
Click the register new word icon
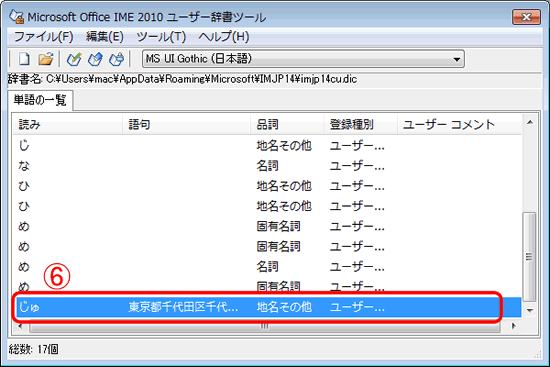[x=74, y=59]
